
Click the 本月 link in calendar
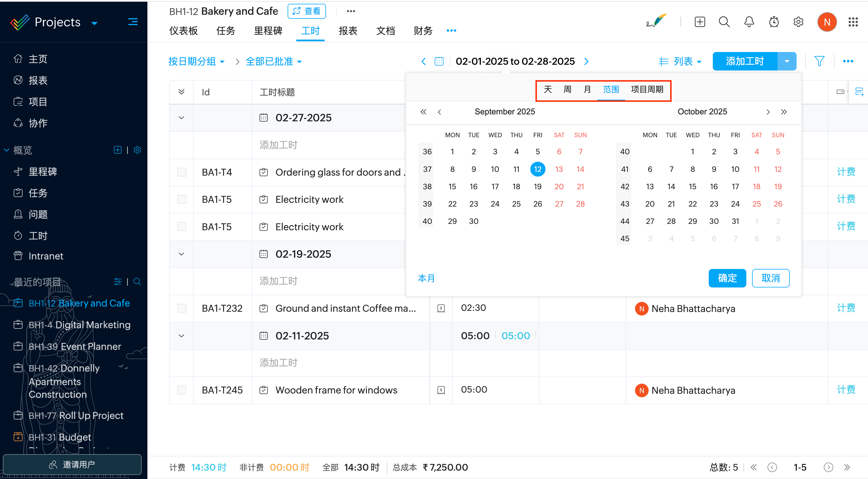coord(426,278)
